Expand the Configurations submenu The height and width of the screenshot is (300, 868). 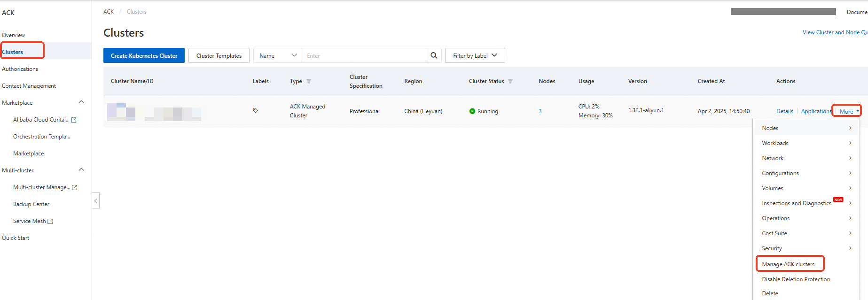pos(806,173)
